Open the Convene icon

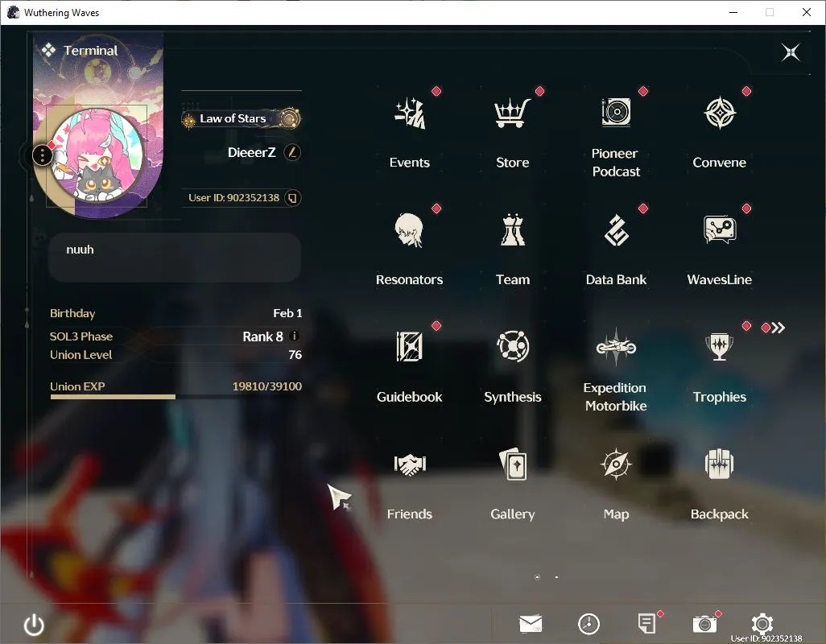pyautogui.click(x=720, y=113)
